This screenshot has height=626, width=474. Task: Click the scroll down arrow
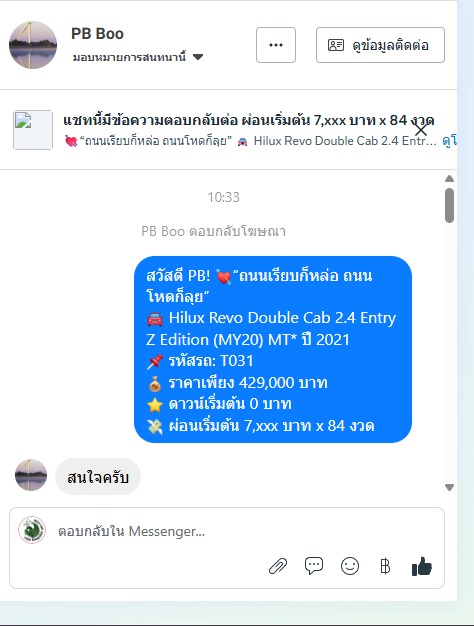449,487
